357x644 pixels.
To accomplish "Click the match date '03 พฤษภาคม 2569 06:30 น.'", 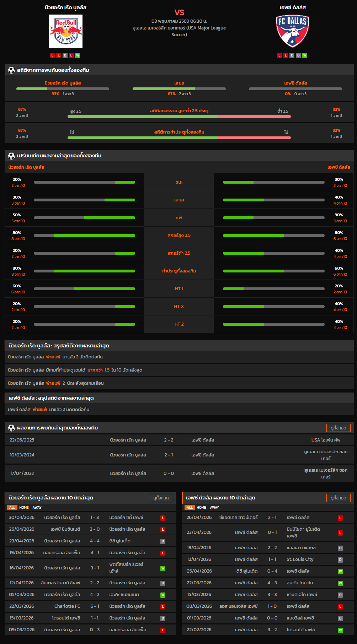I will pyautogui.click(x=179, y=21).
